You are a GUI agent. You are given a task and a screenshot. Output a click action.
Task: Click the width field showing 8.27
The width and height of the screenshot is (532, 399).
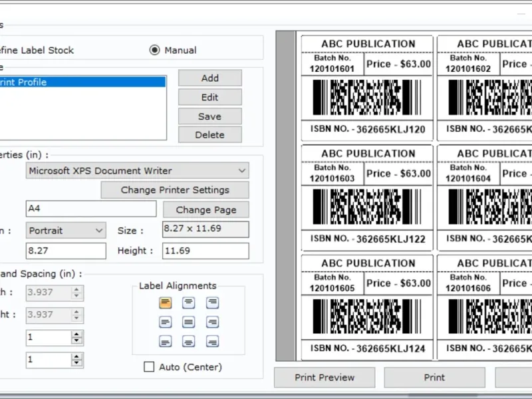[66, 251]
